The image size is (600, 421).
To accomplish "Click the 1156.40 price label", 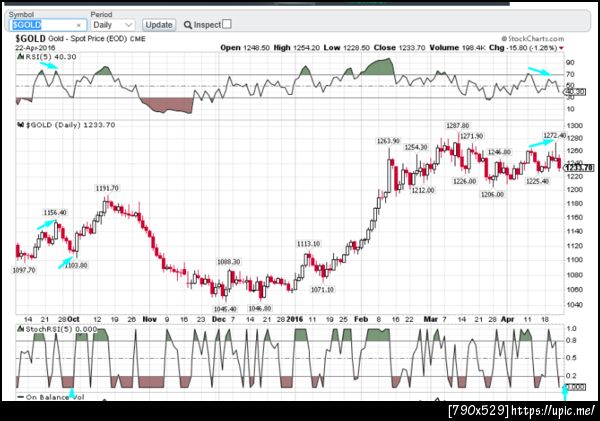I will pos(55,213).
